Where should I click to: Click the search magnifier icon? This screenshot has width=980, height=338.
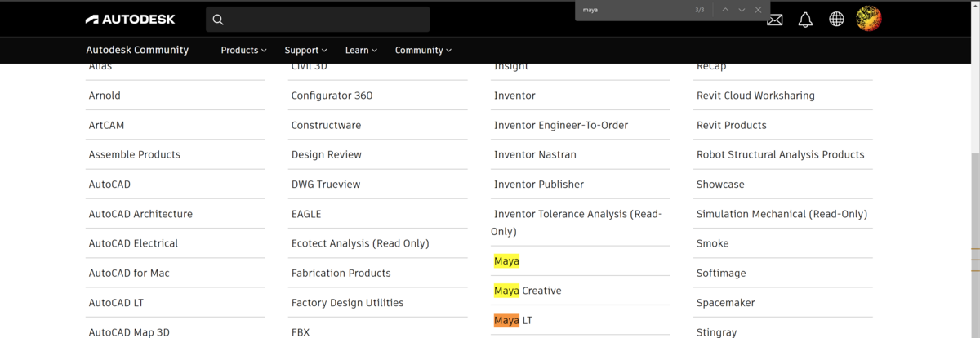click(x=218, y=20)
